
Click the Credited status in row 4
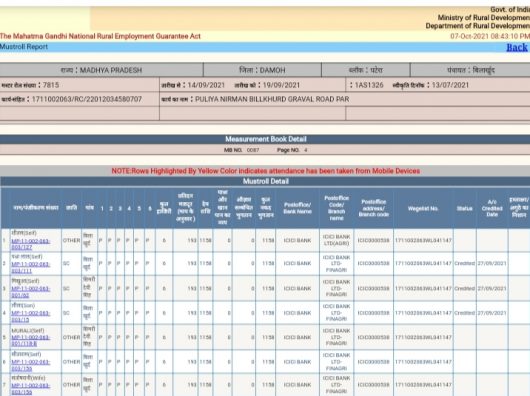(x=464, y=313)
